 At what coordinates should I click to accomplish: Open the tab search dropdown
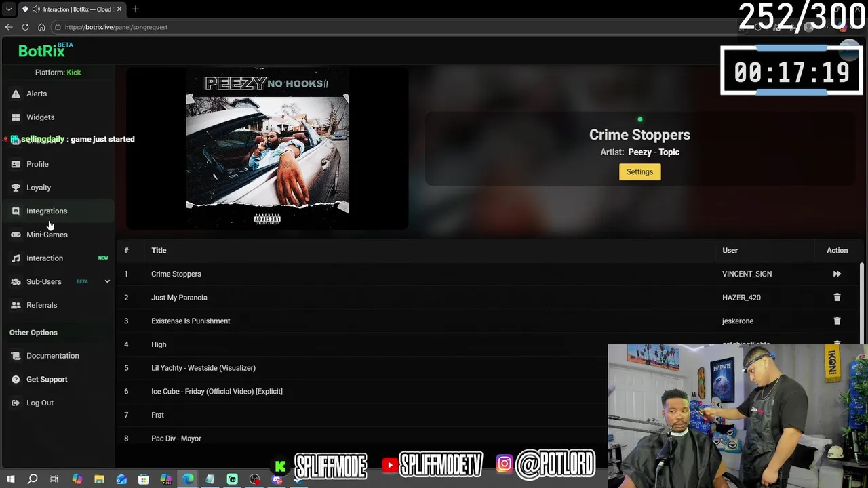pyautogui.click(x=8, y=9)
